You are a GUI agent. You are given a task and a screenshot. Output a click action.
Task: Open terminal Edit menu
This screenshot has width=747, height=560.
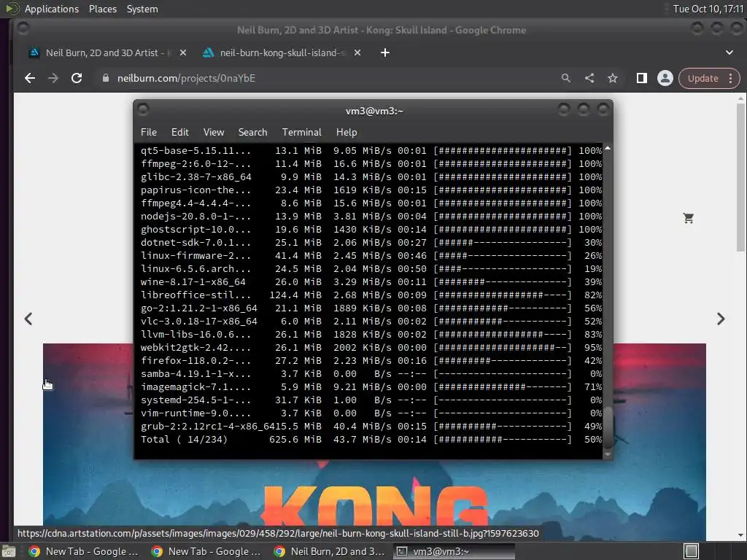pyautogui.click(x=179, y=132)
